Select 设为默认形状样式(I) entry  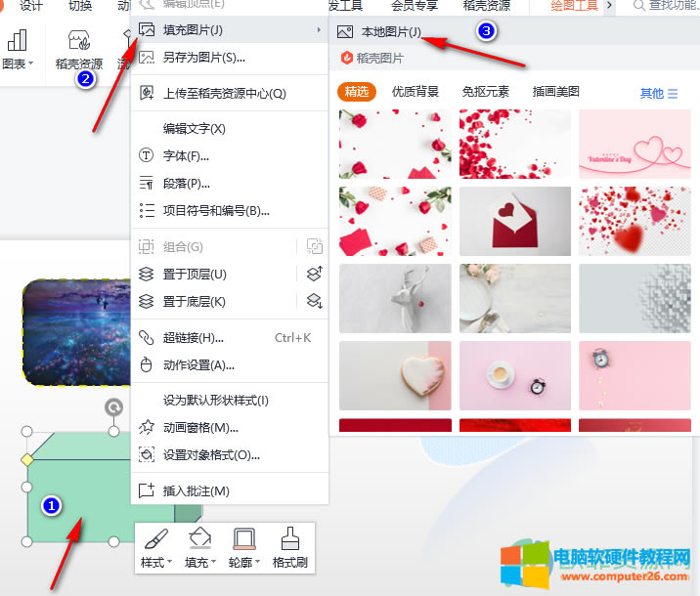coord(230,401)
